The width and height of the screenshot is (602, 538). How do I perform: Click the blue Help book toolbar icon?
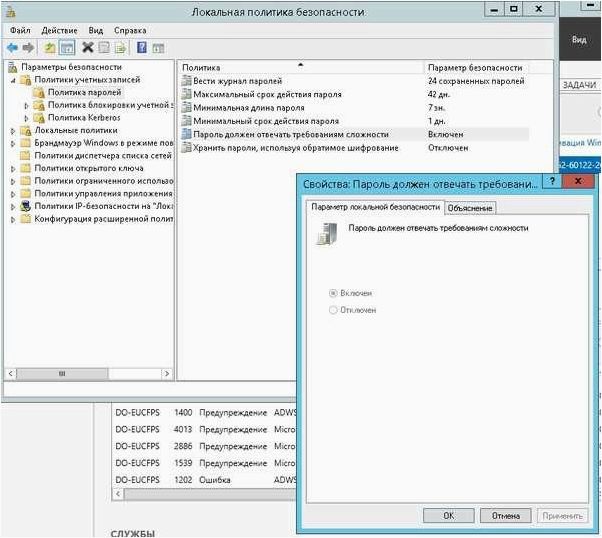(142, 48)
